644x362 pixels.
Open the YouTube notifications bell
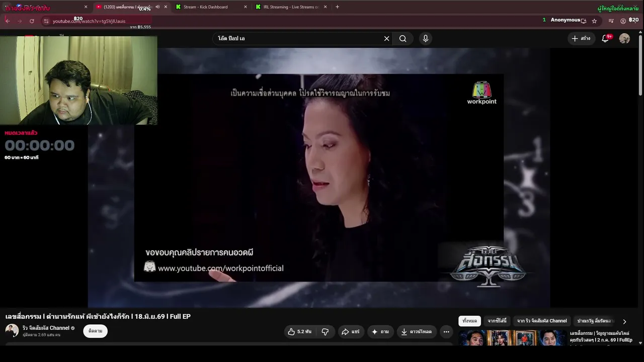tap(605, 39)
